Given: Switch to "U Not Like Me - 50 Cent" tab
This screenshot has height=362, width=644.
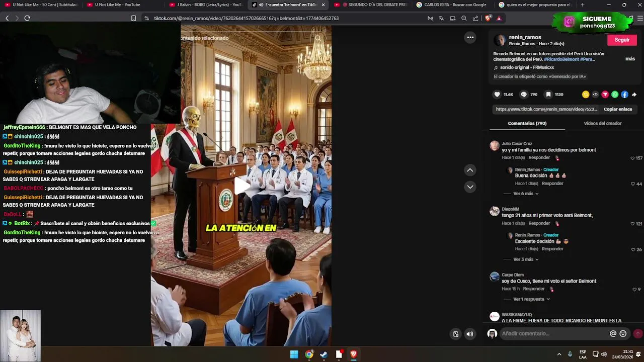Looking at the screenshot, I should [40, 5].
